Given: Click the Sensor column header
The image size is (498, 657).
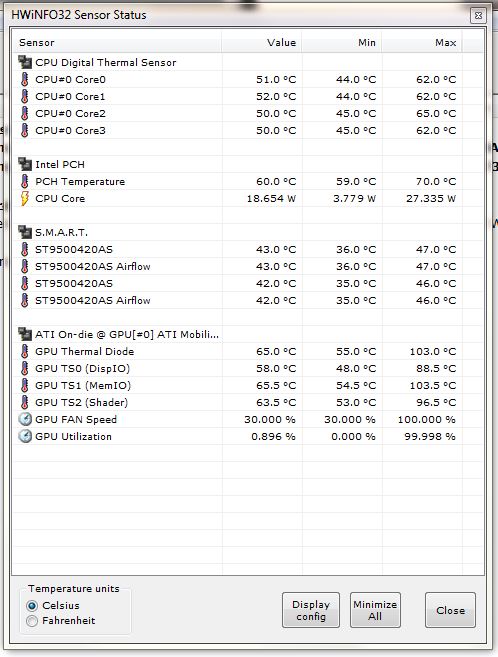Looking at the screenshot, I should click(117, 43).
